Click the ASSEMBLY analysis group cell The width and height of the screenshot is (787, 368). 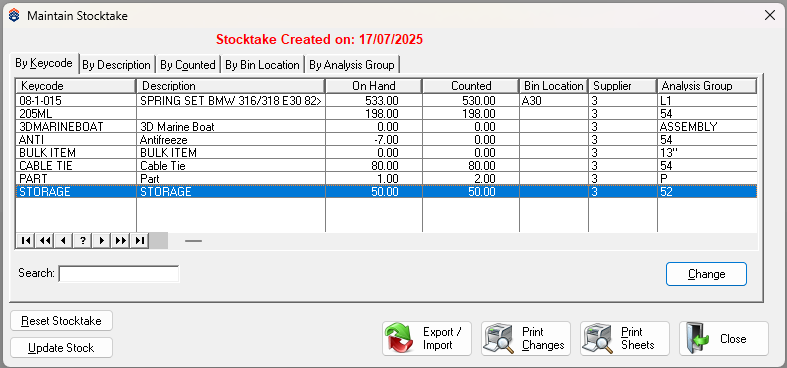707,127
